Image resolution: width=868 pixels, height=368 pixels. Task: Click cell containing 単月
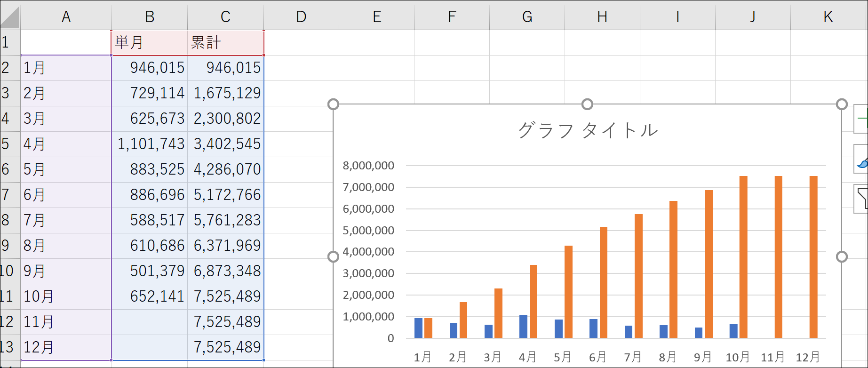[150, 43]
